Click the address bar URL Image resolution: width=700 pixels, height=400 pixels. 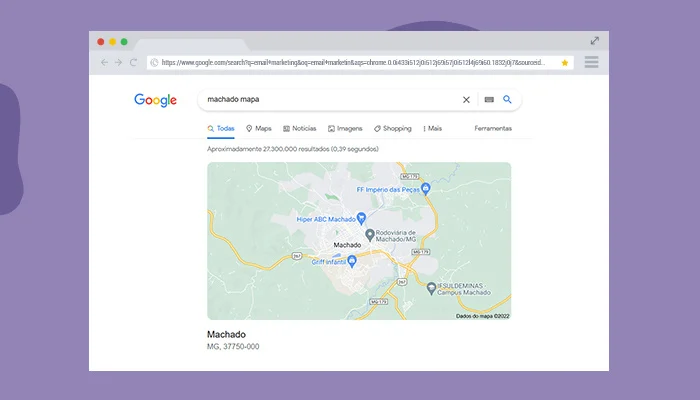point(353,62)
